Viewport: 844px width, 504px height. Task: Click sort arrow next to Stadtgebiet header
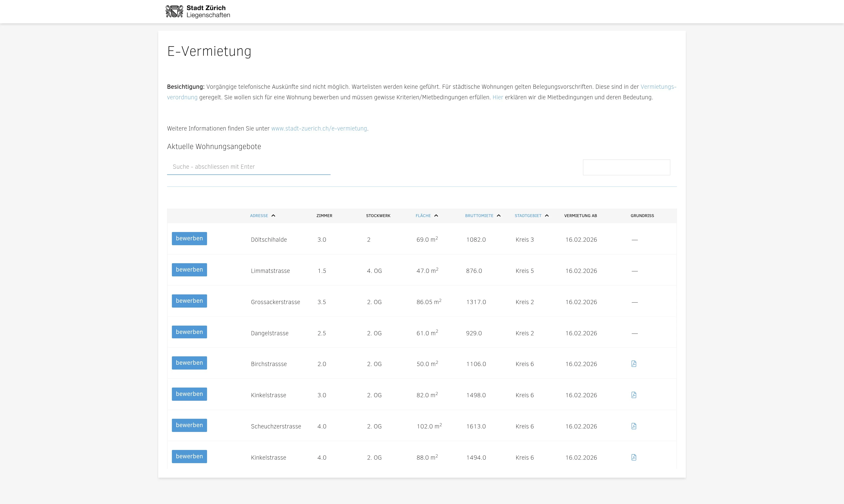tap(547, 216)
